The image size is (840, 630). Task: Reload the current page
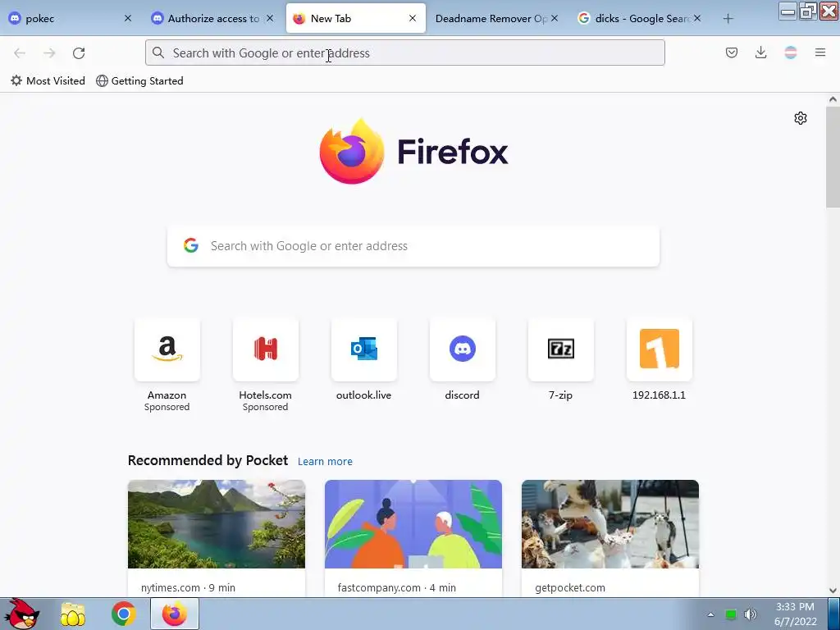point(79,53)
